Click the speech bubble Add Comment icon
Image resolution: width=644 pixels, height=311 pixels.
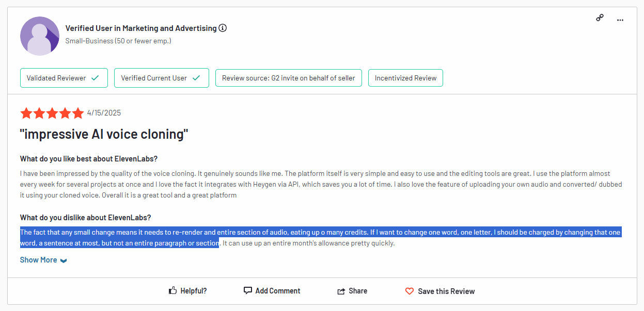(248, 291)
